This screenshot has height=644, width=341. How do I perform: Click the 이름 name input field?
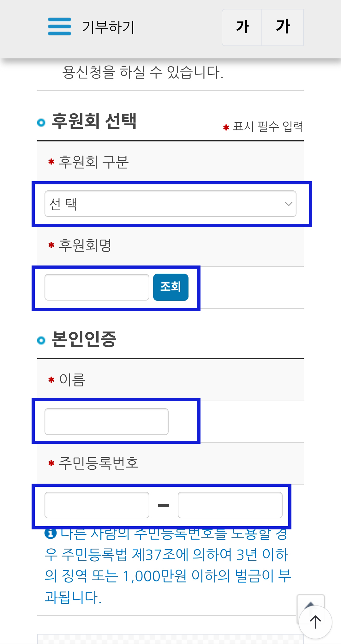(x=106, y=421)
